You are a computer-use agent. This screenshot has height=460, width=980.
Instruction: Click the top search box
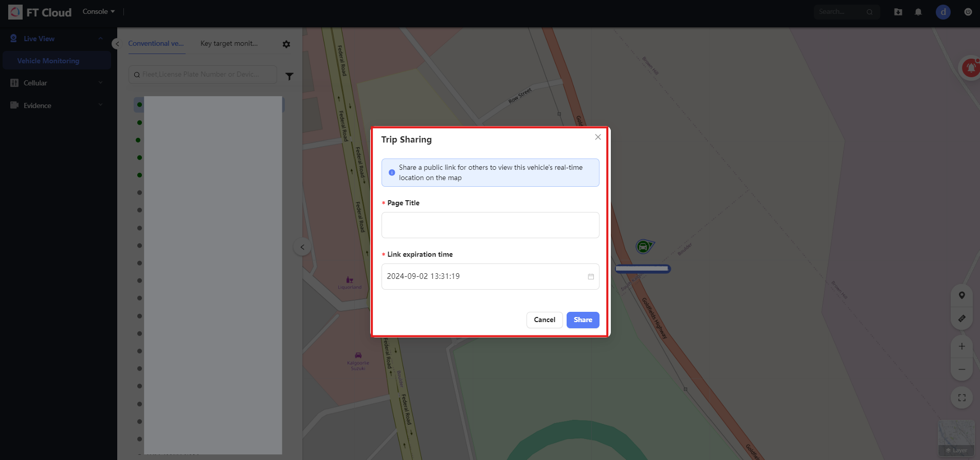[x=847, y=12]
